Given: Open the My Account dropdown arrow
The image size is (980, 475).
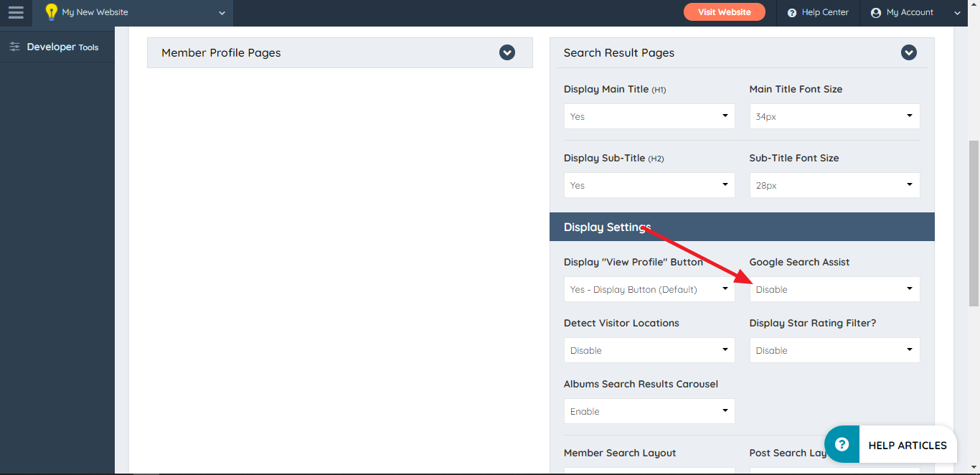Looking at the screenshot, I should [957, 12].
